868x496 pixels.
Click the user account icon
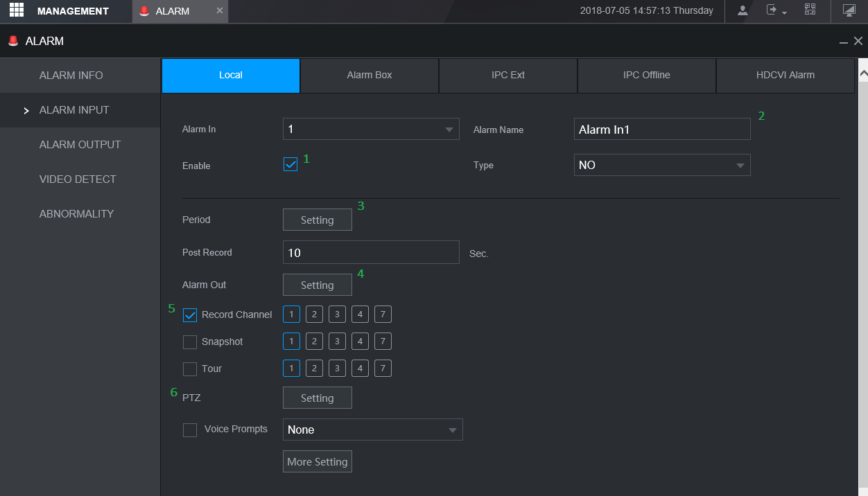(x=743, y=10)
